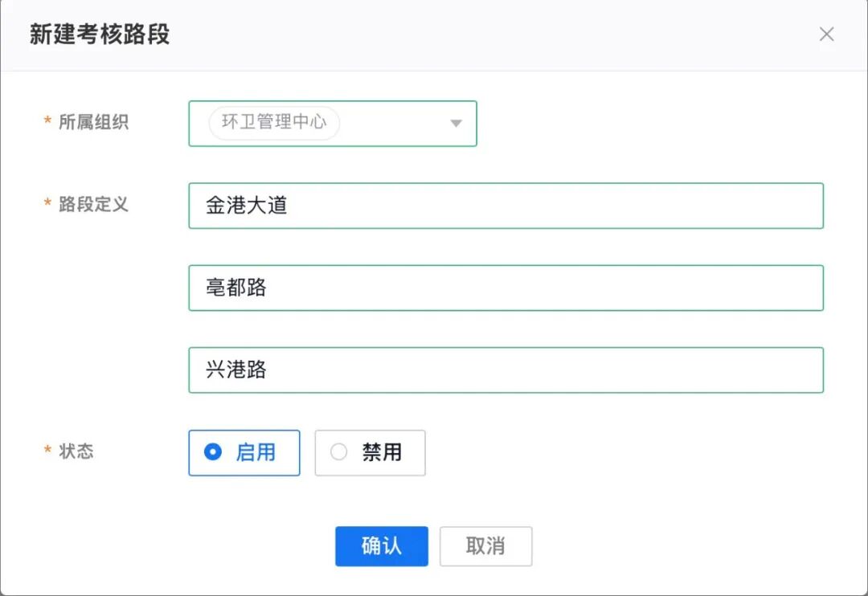Switch status to 禁用
Screen dimensions: 868x596
(370, 452)
